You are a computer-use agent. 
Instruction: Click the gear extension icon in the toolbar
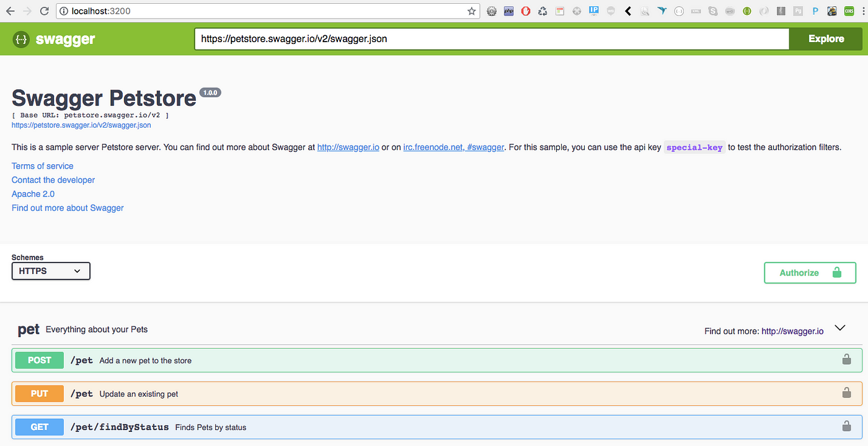(492, 11)
